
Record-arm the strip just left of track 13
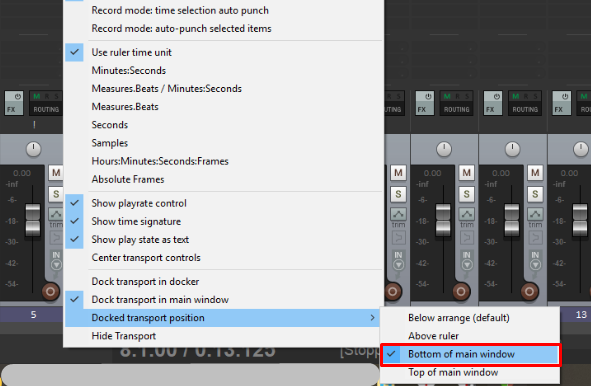[x=529, y=291]
